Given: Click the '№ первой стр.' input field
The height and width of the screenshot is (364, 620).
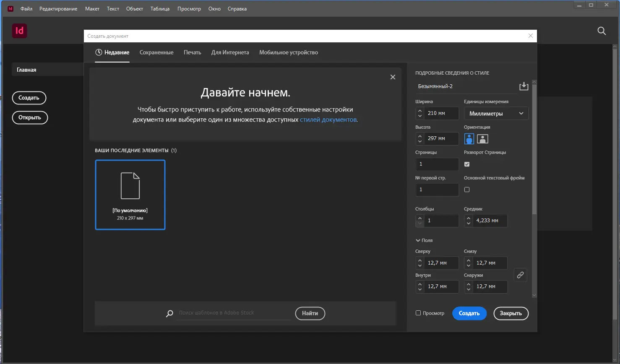Looking at the screenshot, I should coord(437,190).
